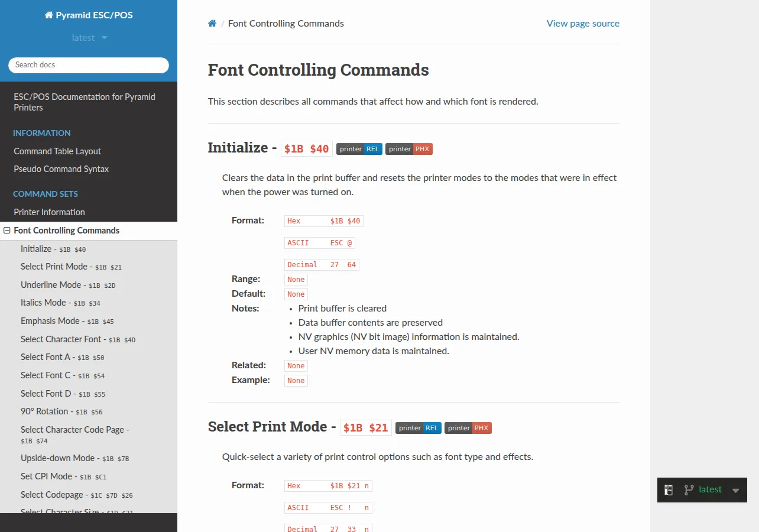Click the printer REL badge by Select Print Mode
Screen dimensions: 759x532
(419, 428)
